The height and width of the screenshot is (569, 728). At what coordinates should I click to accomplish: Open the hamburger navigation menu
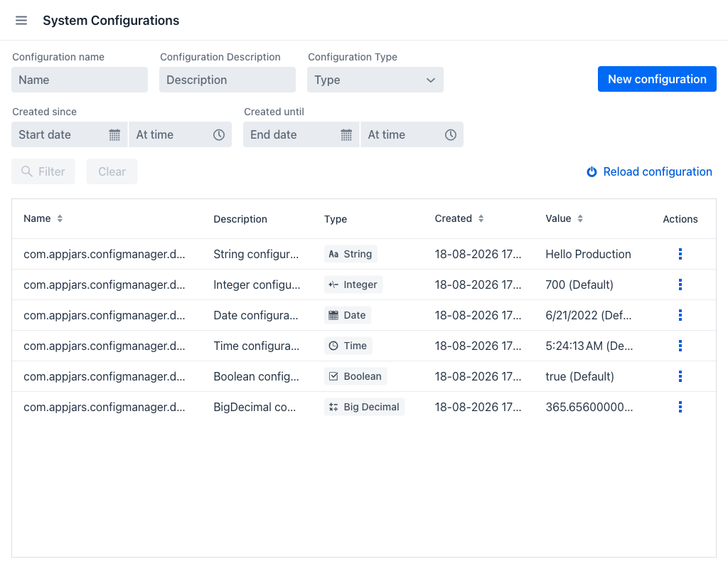click(21, 21)
